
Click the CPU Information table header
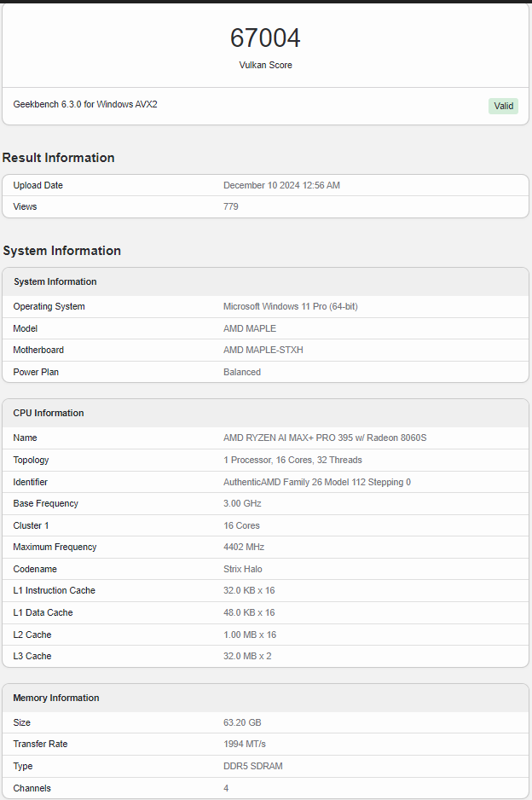[265, 414]
